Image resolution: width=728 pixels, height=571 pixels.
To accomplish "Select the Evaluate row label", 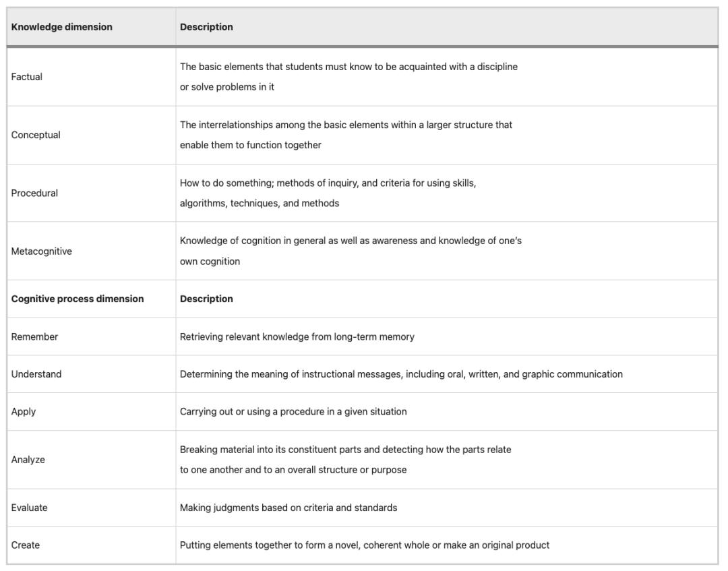I will [x=30, y=508].
